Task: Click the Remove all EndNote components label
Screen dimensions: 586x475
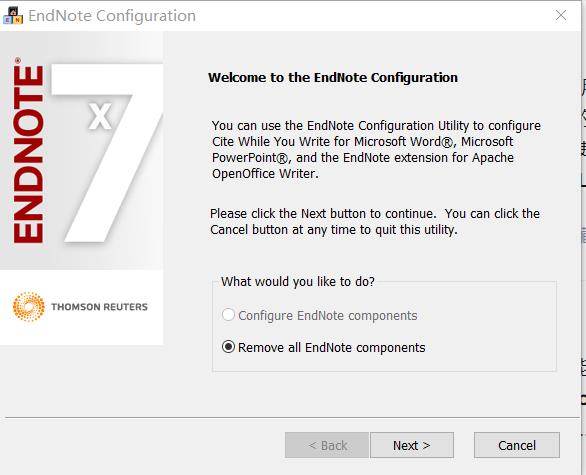Action: 331,348
